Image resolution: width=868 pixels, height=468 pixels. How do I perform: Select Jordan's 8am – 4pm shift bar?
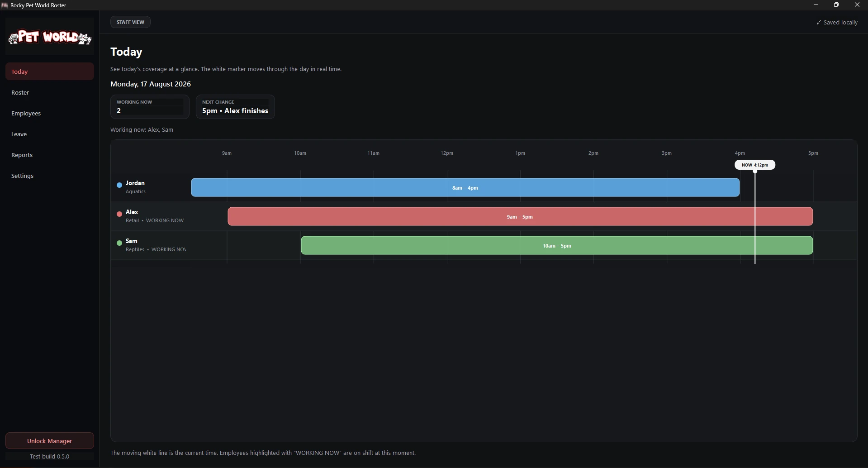(x=465, y=187)
